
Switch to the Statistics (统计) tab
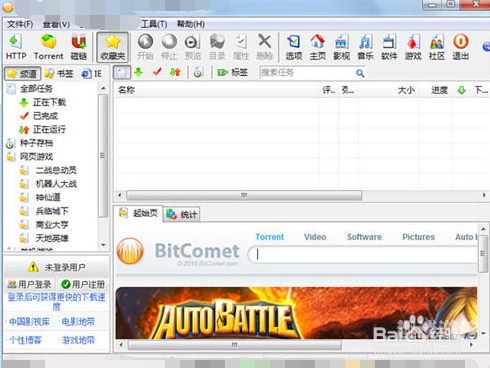pos(182,214)
